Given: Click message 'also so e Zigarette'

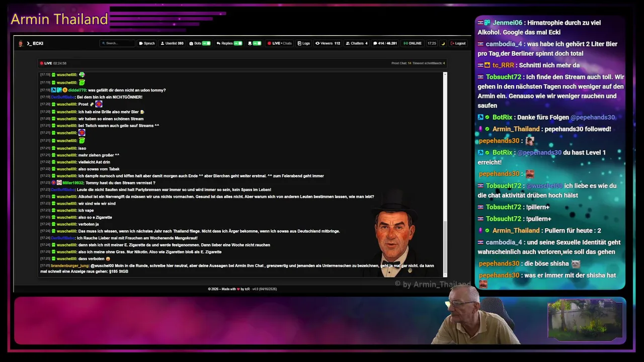Looking at the screenshot, I should 95,218.
